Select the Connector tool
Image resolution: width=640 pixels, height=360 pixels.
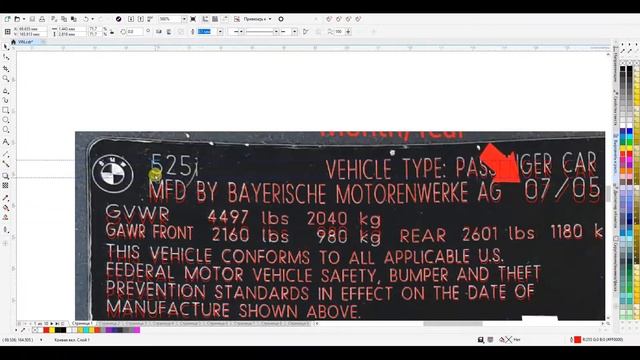6,164
